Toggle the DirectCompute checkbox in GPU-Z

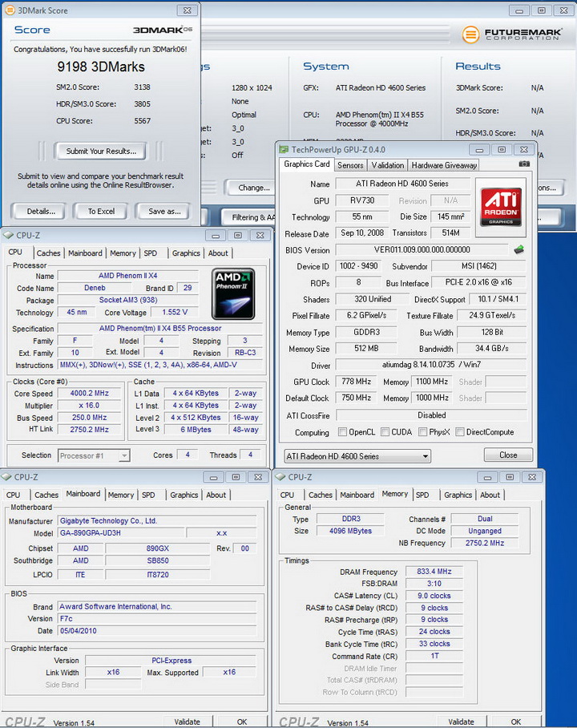coord(460,432)
